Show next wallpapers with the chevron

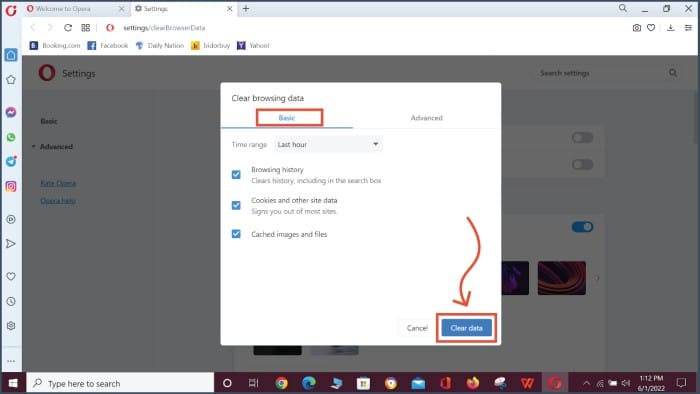click(597, 278)
